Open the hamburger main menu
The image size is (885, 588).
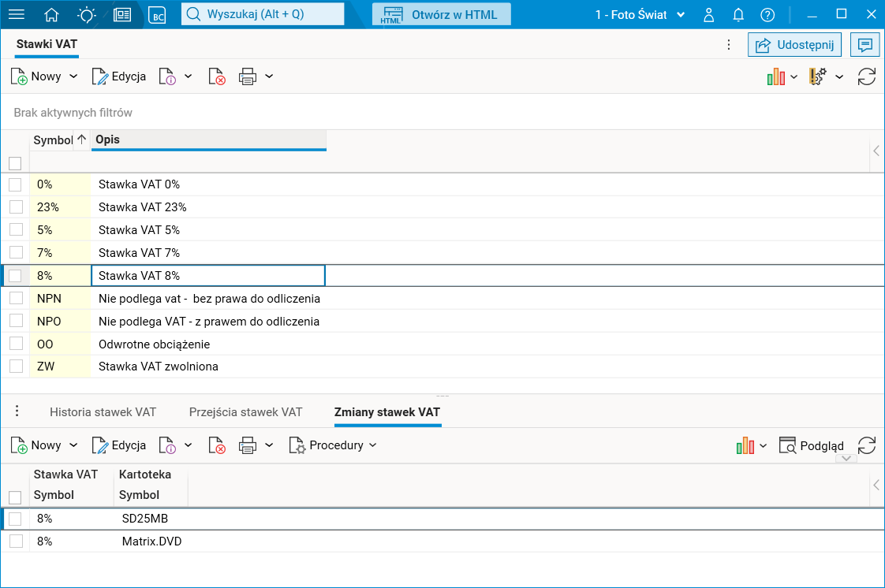[17, 15]
